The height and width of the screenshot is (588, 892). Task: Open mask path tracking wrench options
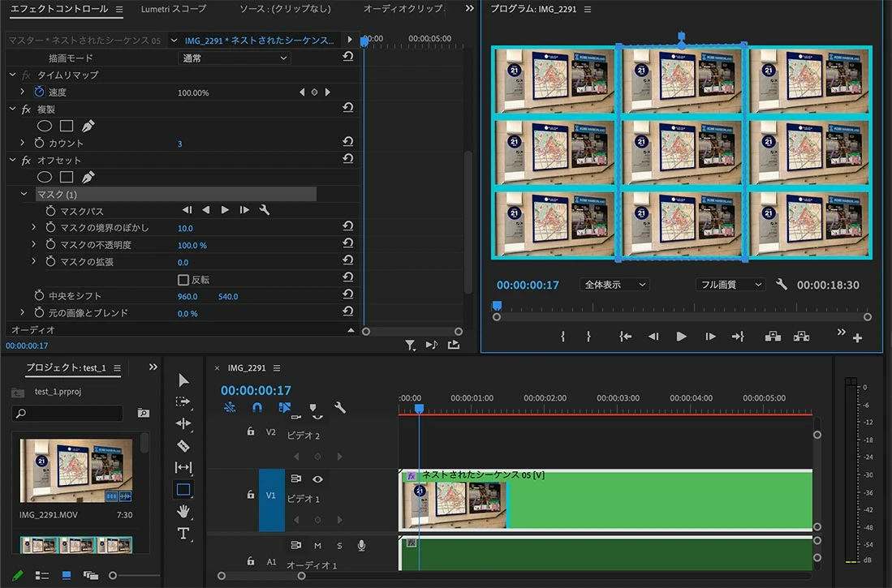[265, 210]
